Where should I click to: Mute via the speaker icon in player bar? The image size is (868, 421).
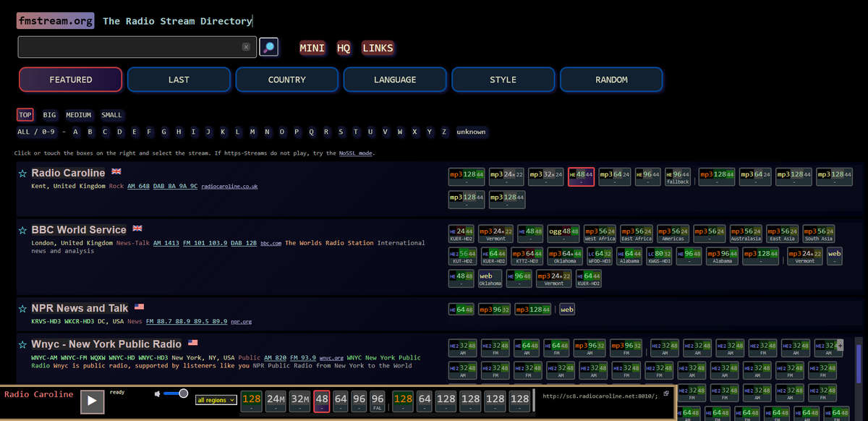(x=158, y=394)
